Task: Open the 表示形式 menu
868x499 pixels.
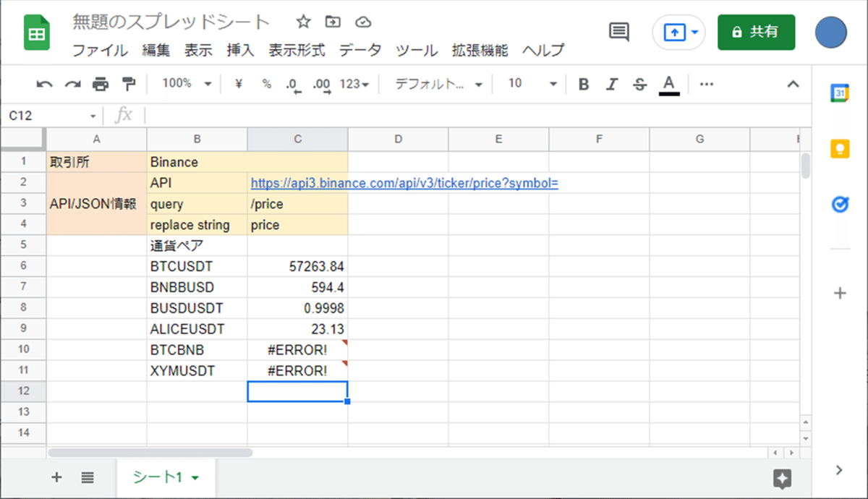Action: [x=297, y=51]
